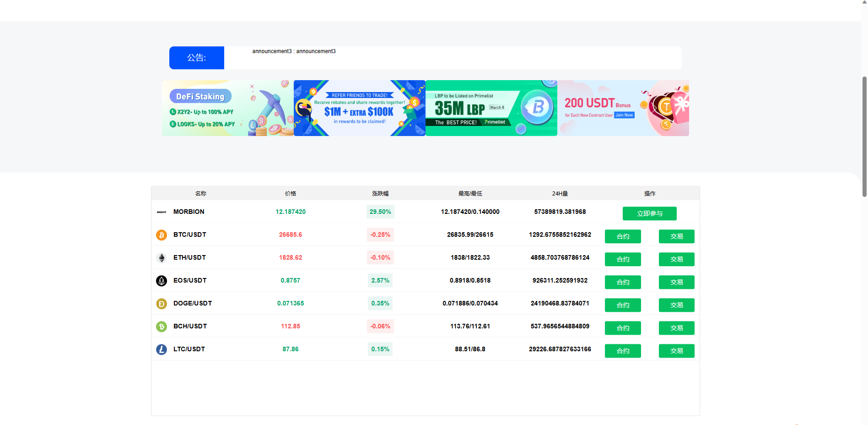
Task: Click the 26835.99/26615 high/low value
Action: [470, 234]
